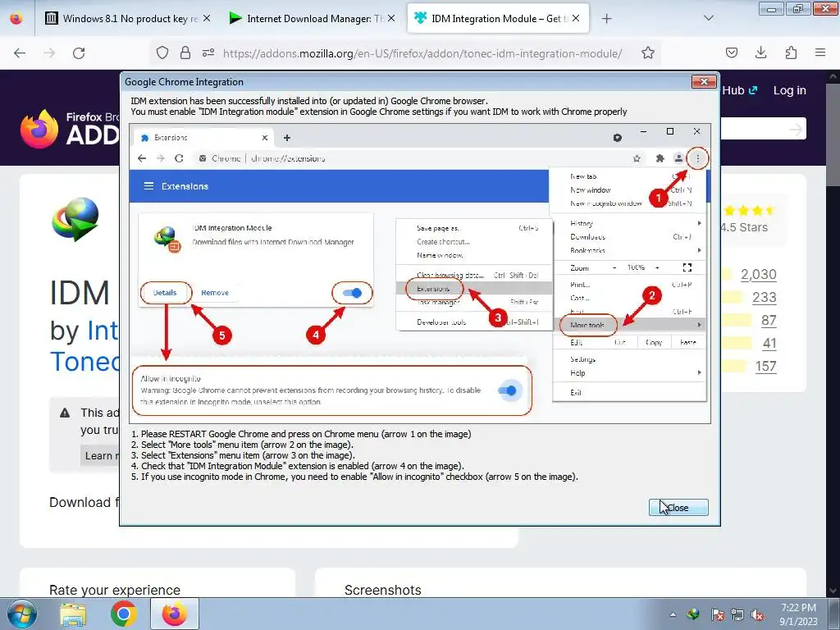Open the Windows Start menu
840x630 pixels.
pyautogui.click(x=21, y=614)
